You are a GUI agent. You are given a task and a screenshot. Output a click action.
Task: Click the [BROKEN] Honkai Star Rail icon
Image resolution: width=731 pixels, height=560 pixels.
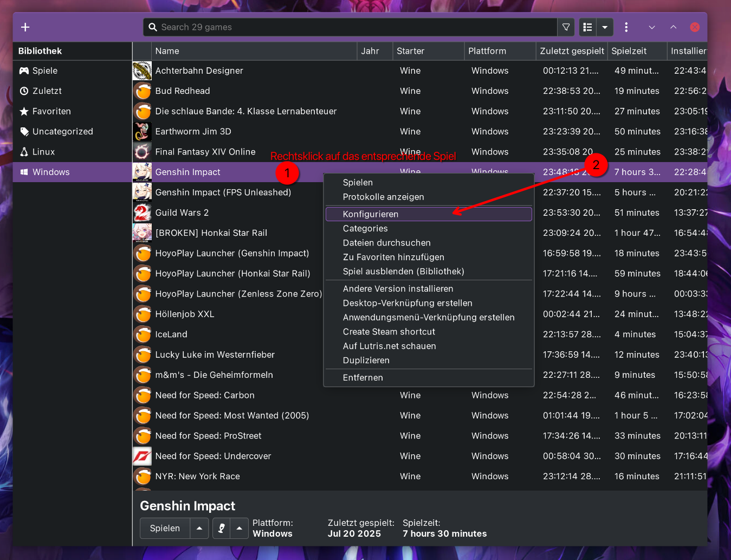[142, 233]
